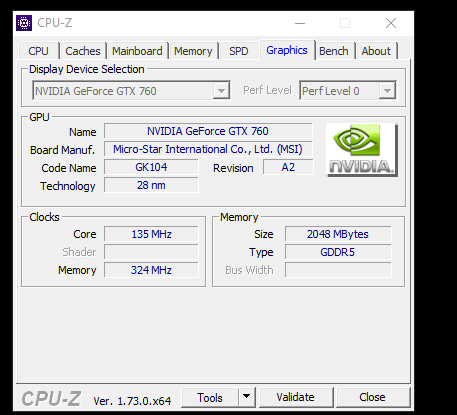Click the Close button at bottom
Screen dimensions: 457x415
click(372, 397)
